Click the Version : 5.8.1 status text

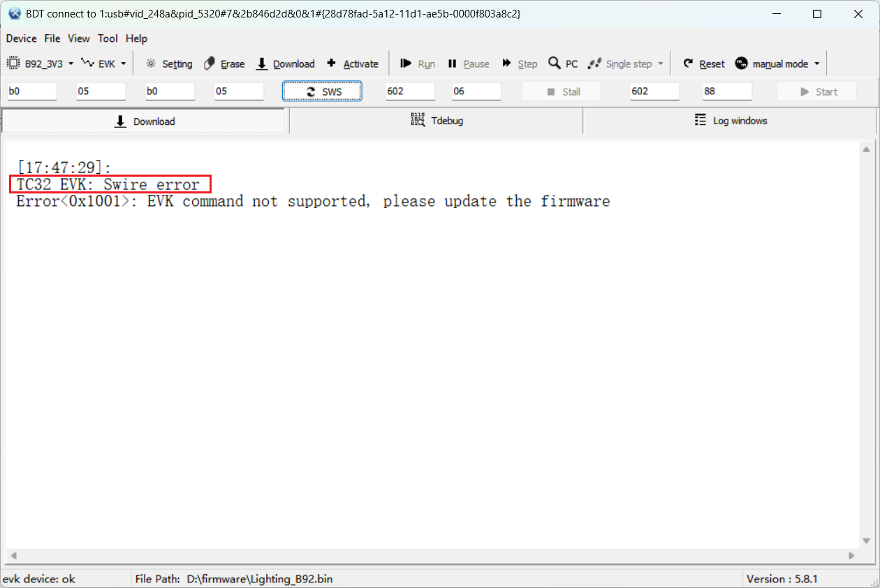(782, 579)
